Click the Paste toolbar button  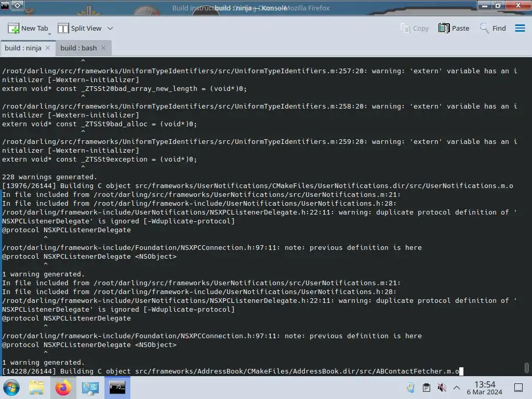click(x=454, y=28)
